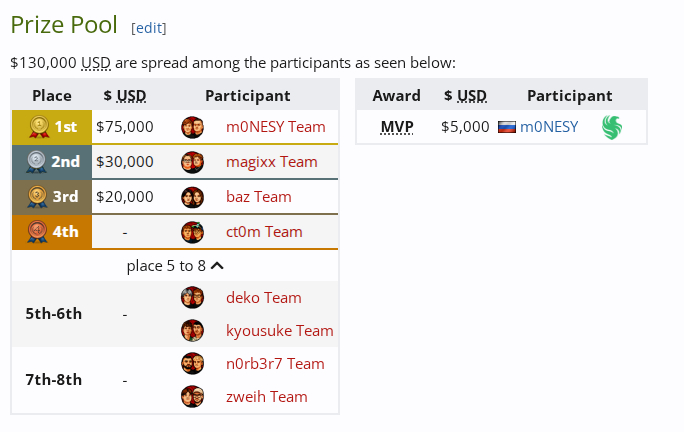The width and height of the screenshot is (684, 432).
Task: Click the Team Falcons logo beside MVP
Action: pyautogui.click(x=612, y=127)
